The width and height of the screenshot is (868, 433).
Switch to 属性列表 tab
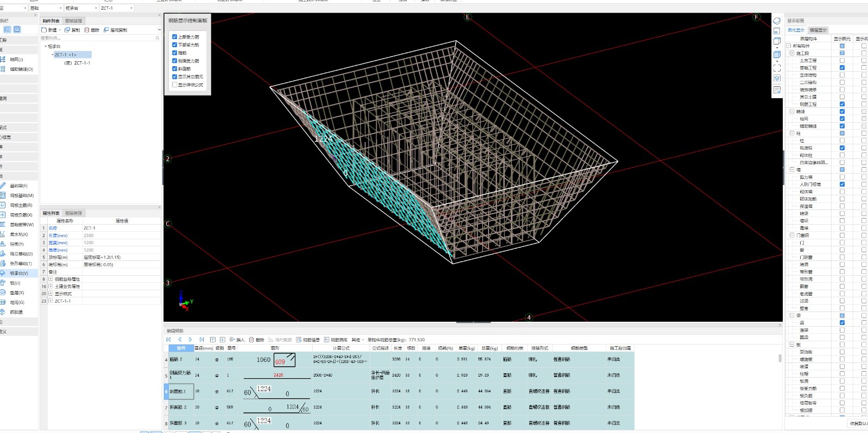tap(51, 213)
